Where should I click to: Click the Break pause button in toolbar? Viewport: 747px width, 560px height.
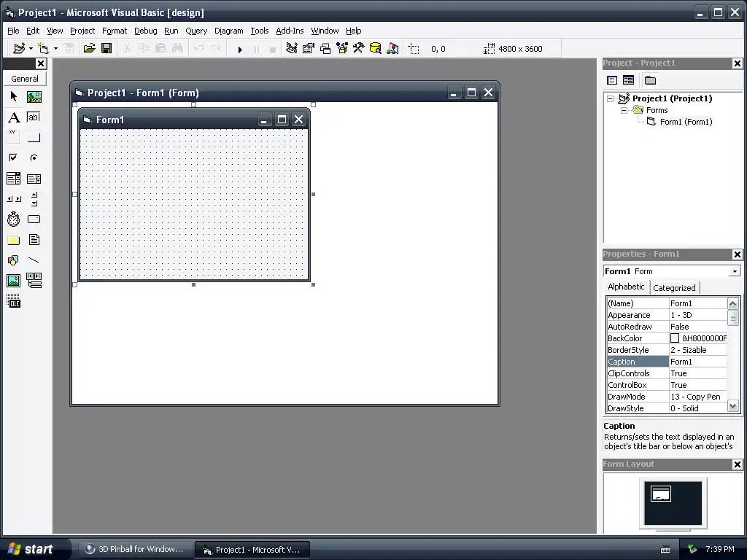click(256, 49)
